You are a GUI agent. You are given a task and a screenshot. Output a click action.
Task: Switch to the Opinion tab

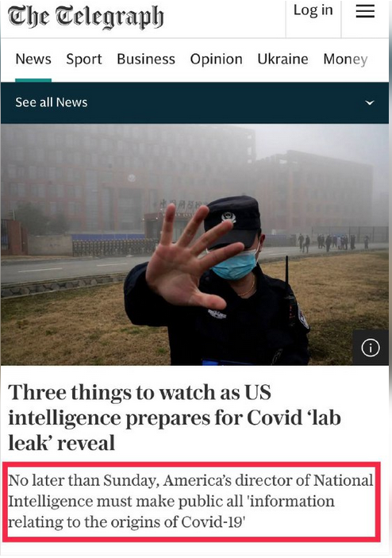(217, 59)
